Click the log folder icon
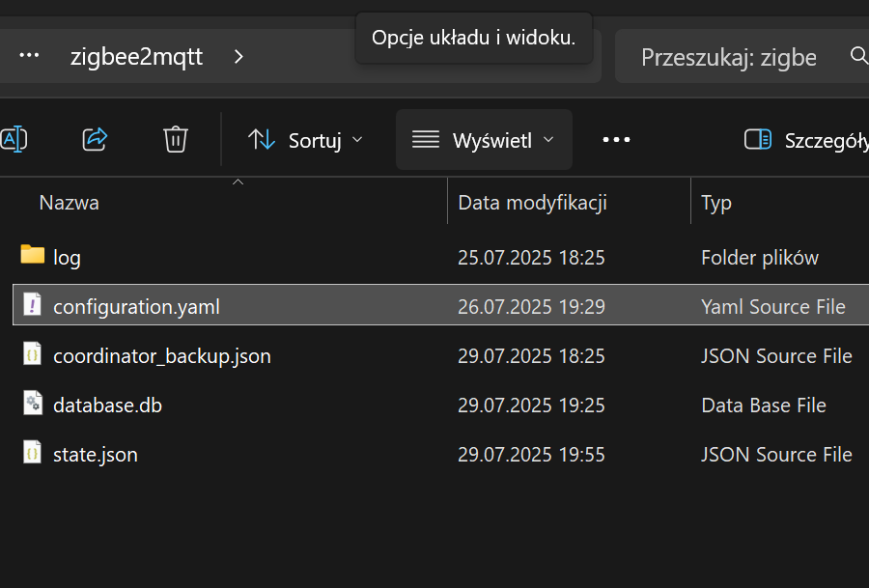Viewport: 869px width, 588px height. pos(33,255)
